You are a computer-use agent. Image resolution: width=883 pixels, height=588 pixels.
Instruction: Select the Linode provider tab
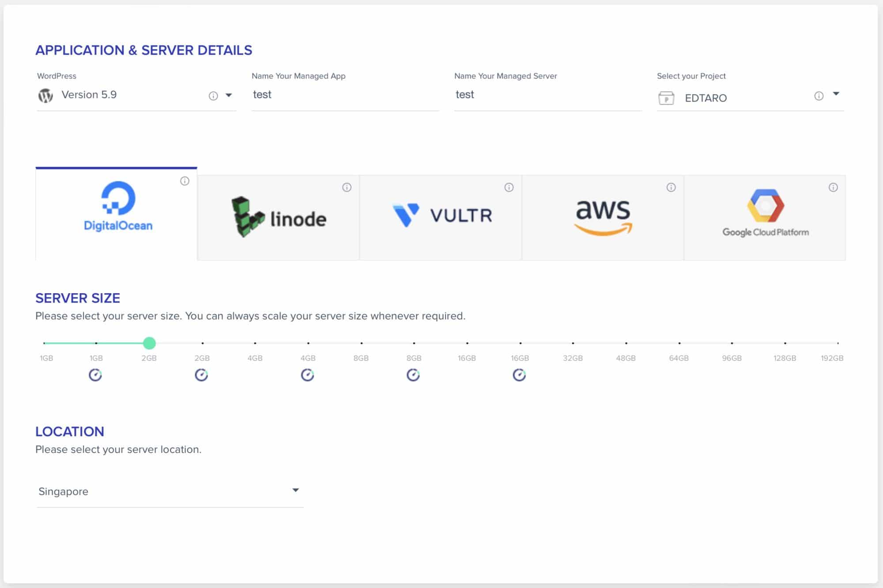pyautogui.click(x=279, y=218)
